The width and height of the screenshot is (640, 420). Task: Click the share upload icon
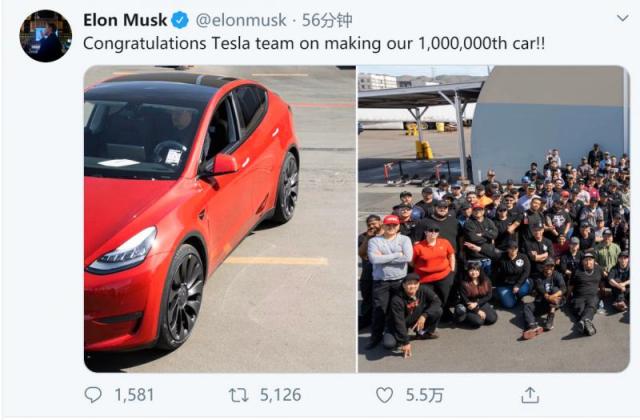click(530, 395)
